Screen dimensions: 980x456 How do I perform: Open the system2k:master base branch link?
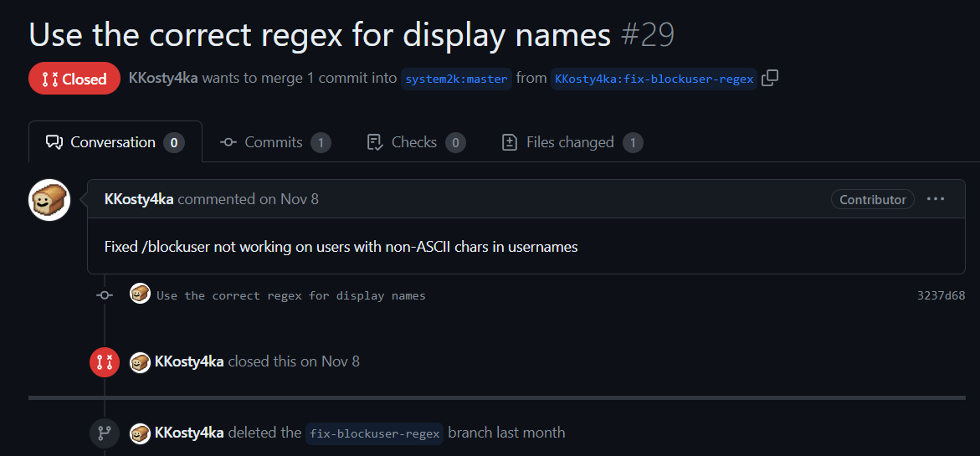(x=456, y=79)
